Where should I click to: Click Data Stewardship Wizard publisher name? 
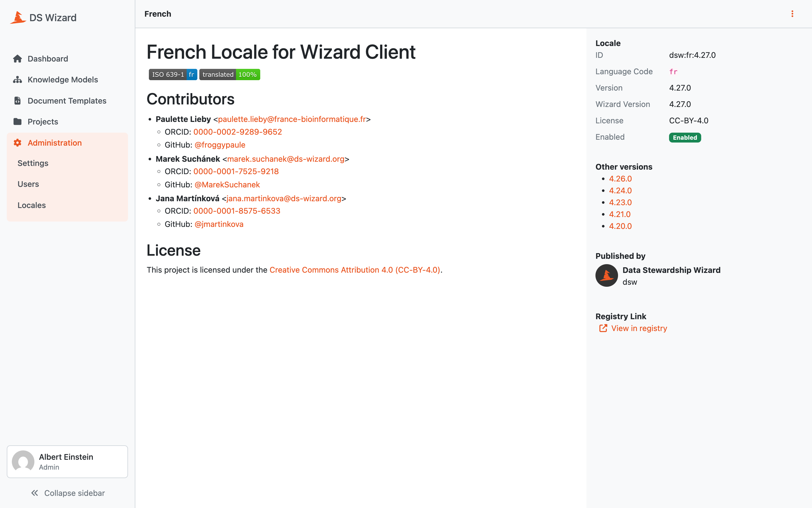671,270
